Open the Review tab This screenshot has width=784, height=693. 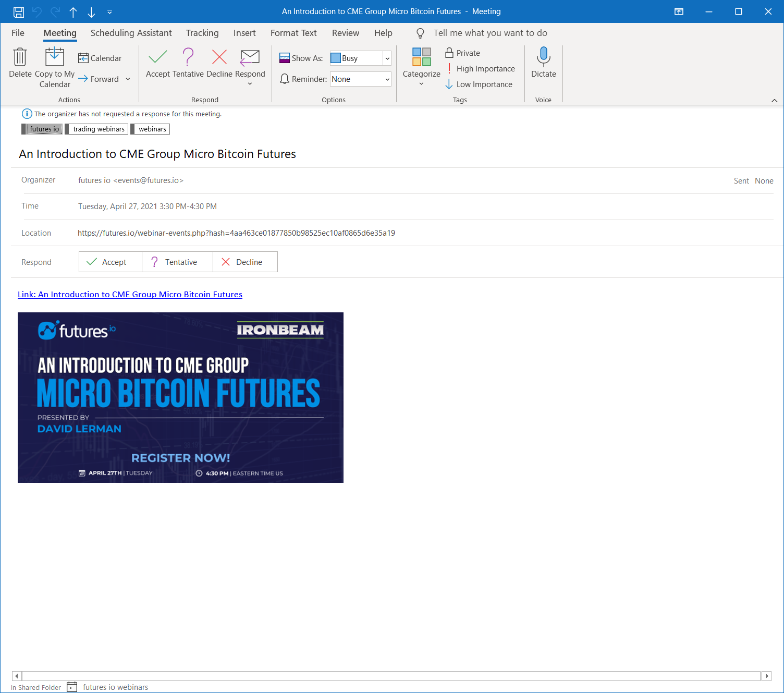(346, 33)
